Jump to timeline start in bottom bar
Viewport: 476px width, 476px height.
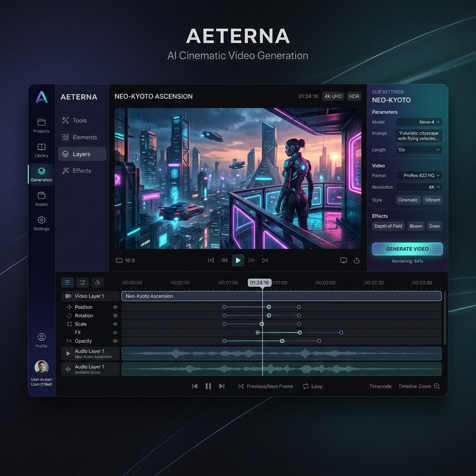point(195,386)
